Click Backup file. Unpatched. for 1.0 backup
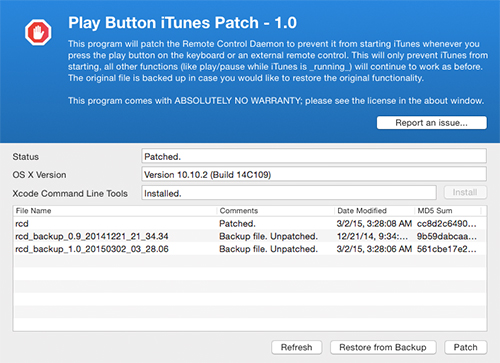Image resolution: width=500 pixels, height=363 pixels. (x=268, y=249)
